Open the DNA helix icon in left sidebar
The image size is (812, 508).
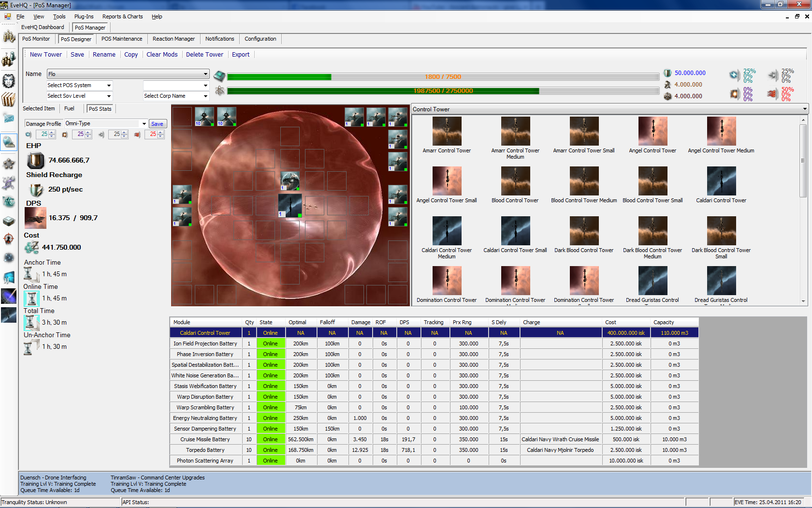tap(9, 183)
